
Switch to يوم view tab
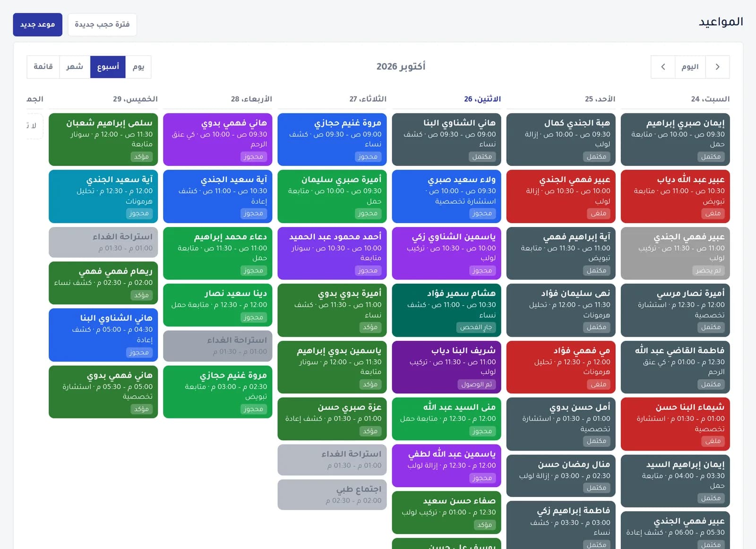click(x=138, y=67)
